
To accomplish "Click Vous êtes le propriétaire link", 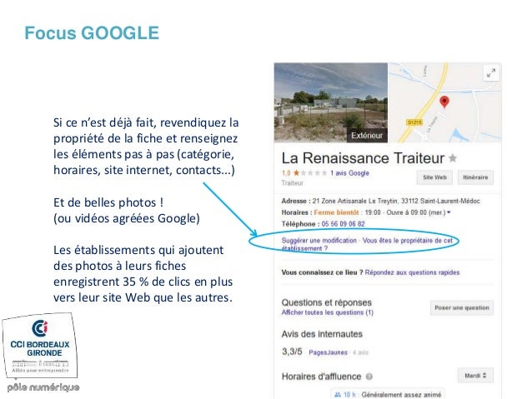I will click(x=367, y=244).
